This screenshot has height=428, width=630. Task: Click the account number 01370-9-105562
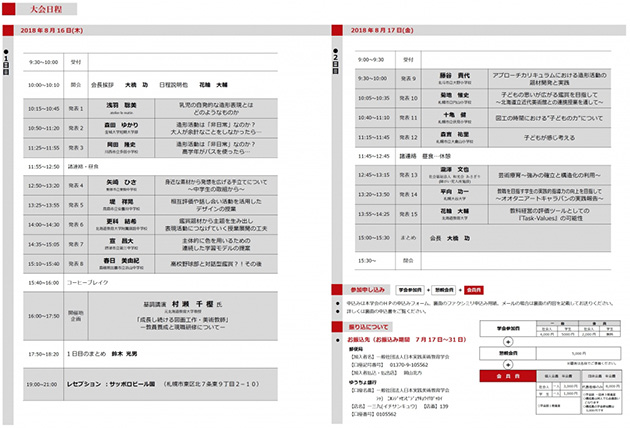click(409, 365)
